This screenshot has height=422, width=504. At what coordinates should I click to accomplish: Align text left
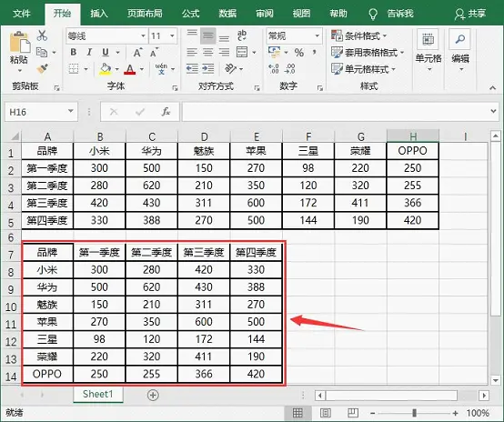point(192,52)
